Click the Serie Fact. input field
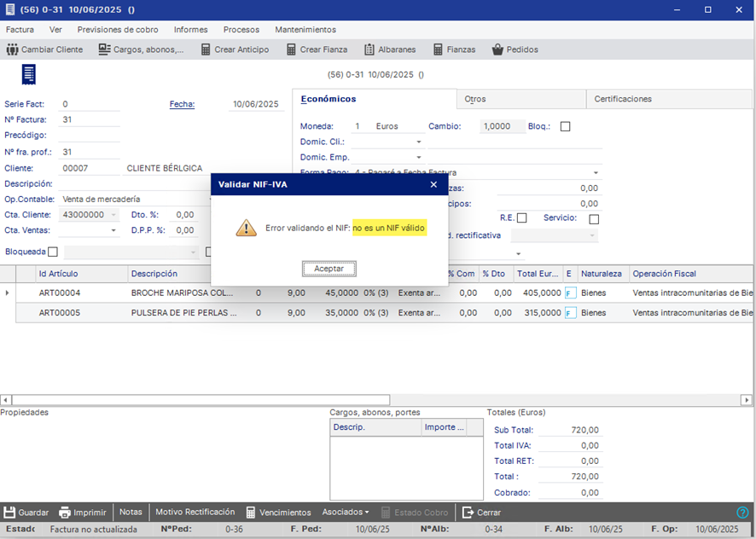This screenshot has height=539, width=756. pos(90,104)
